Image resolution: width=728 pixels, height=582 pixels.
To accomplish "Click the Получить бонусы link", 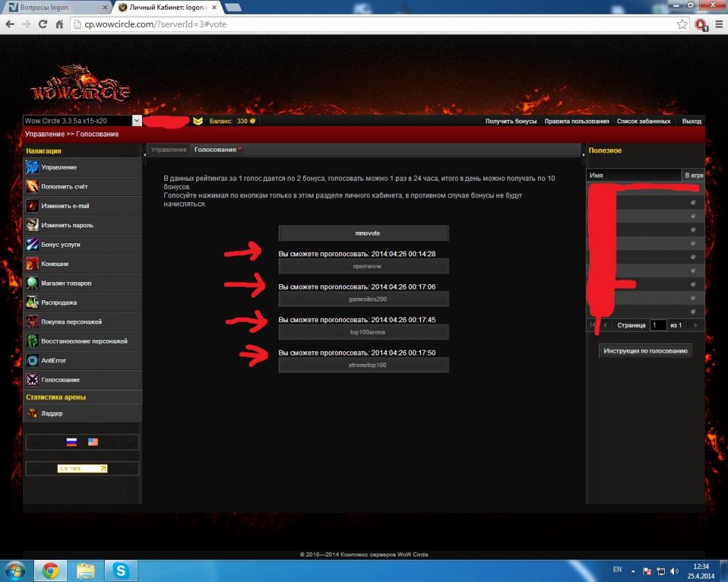I will 510,121.
